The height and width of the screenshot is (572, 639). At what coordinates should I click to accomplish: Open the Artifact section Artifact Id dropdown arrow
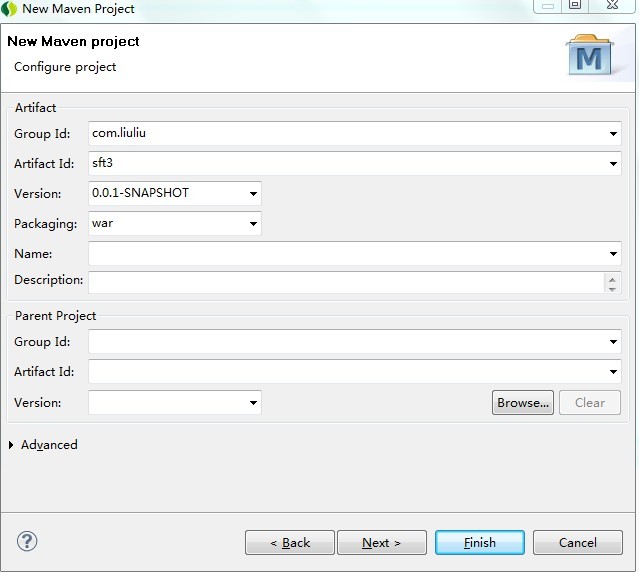click(613, 164)
